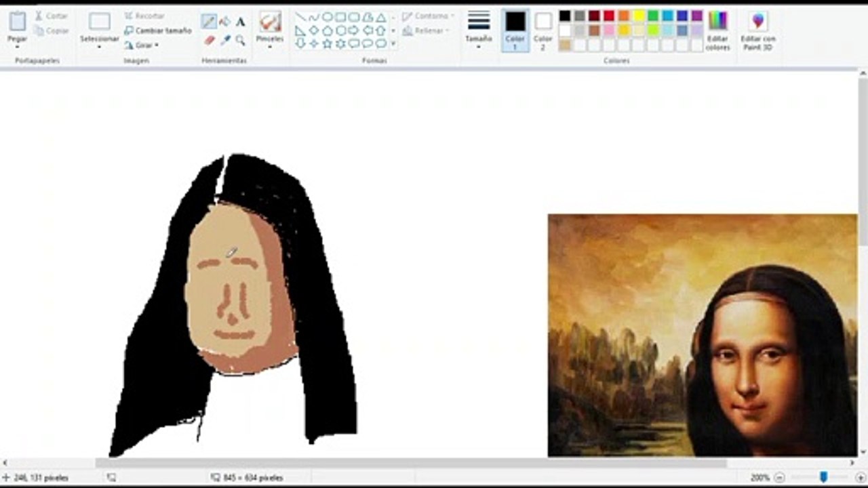Select the Eraser tool
Image resolution: width=868 pixels, height=488 pixels.
[209, 40]
